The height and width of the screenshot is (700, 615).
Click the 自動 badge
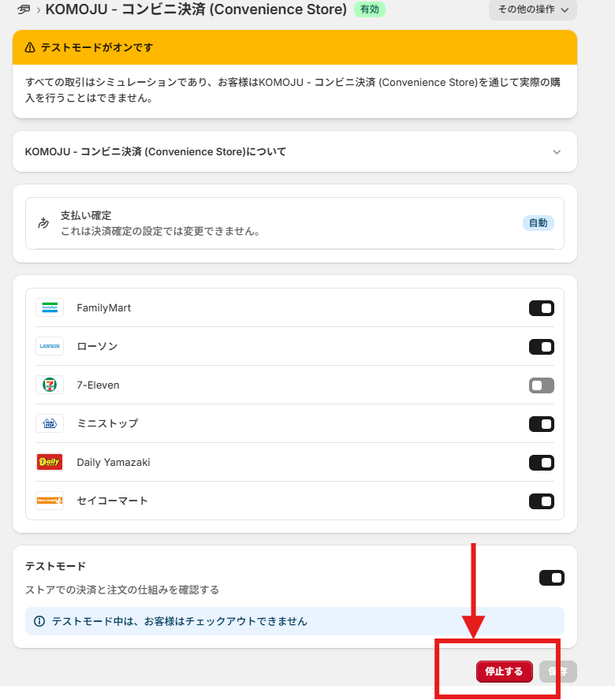539,223
